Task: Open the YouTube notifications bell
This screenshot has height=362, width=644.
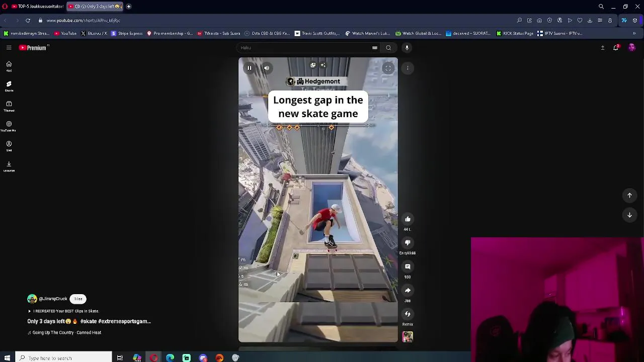Action: click(616, 48)
